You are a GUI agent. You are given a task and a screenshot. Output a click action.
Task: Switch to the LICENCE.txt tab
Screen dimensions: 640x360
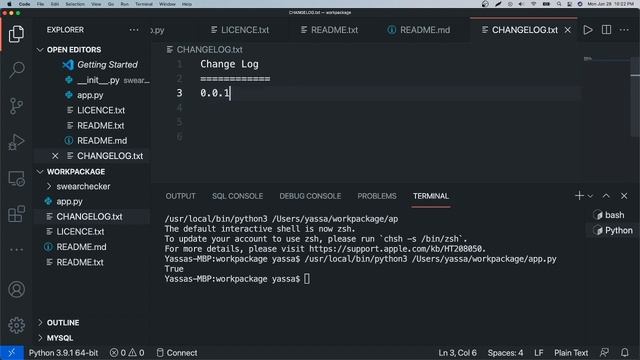pyautogui.click(x=240, y=30)
